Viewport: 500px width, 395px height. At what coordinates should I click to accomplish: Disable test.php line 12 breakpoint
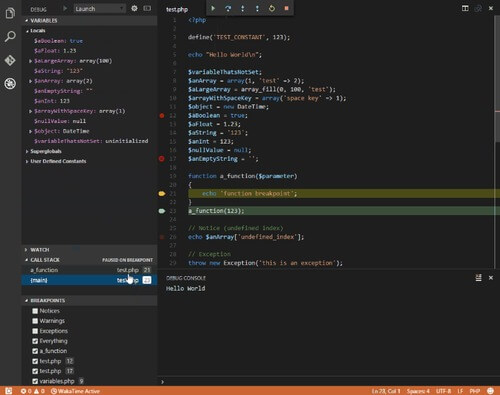pos(35,361)
